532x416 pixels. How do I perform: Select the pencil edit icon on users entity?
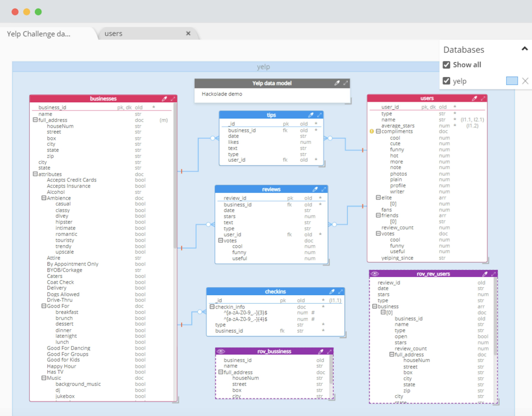(475, 98)
